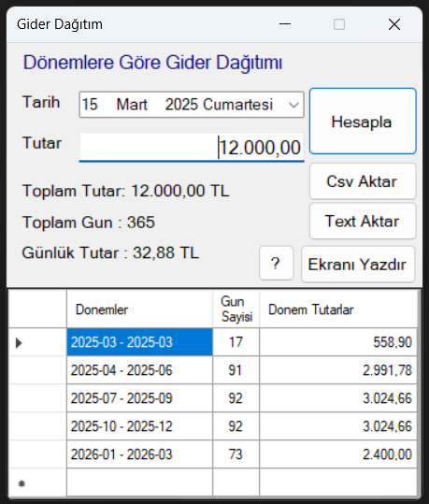Select the amount cell 2.991,78
The width and height of the screenshot is (429, 504).
[x=338, y=370]
